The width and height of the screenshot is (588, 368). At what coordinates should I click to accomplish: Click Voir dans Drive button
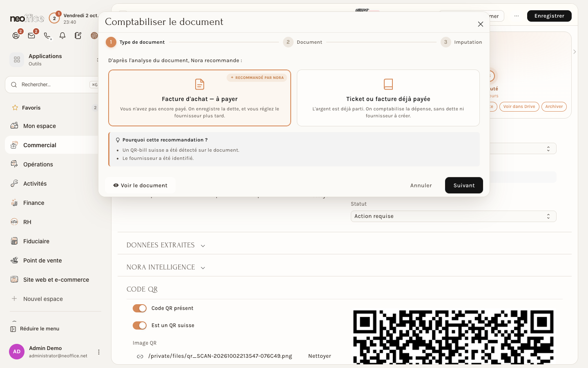(519, 107)
